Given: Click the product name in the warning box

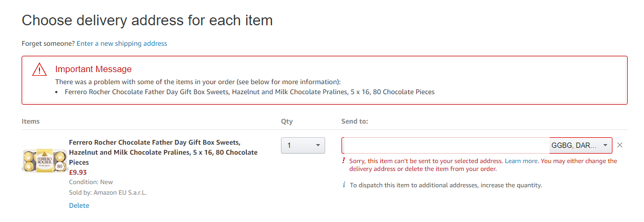Looking at the screenshot, I should [x=249, y=92].
